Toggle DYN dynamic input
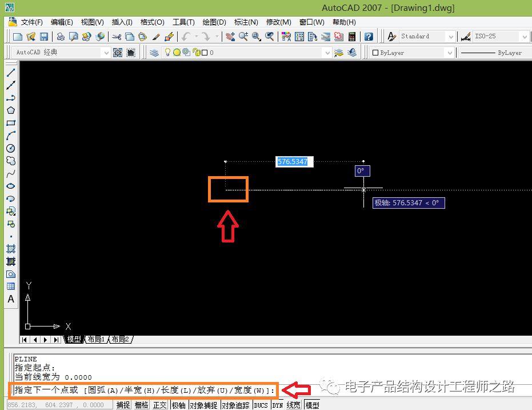Image resolution: width=532 pixels, height=410 pixels. (x=278, y=405)
